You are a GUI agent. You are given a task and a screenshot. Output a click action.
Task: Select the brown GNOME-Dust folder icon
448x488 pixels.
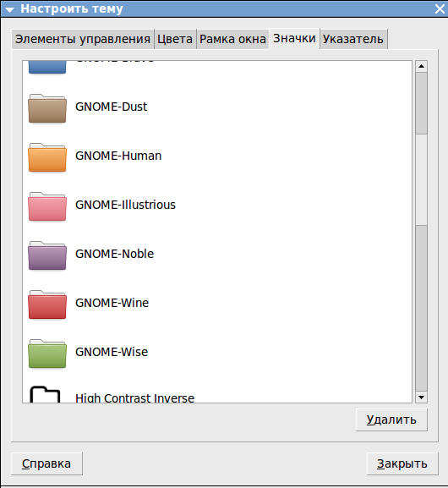(x=47, y=108)
